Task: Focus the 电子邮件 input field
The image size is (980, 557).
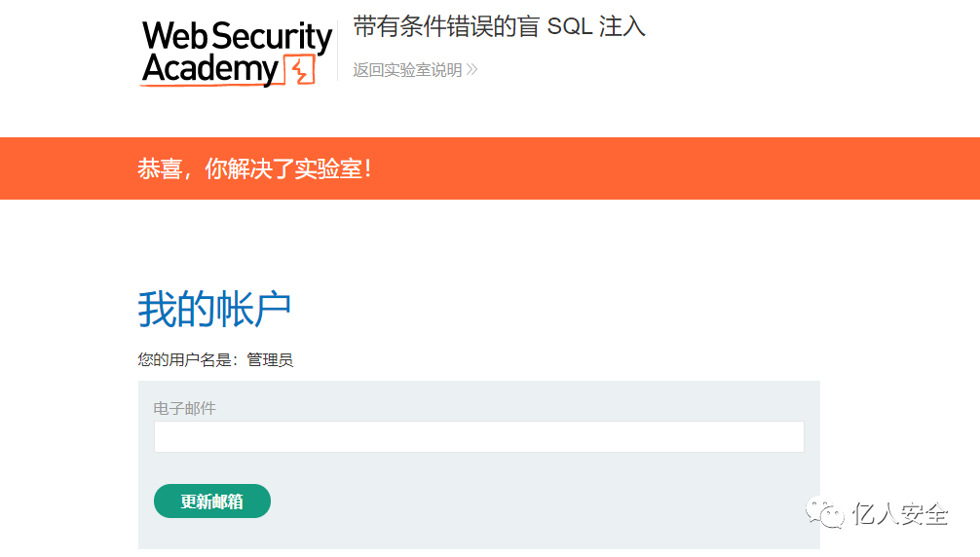Action: point(478,437)
